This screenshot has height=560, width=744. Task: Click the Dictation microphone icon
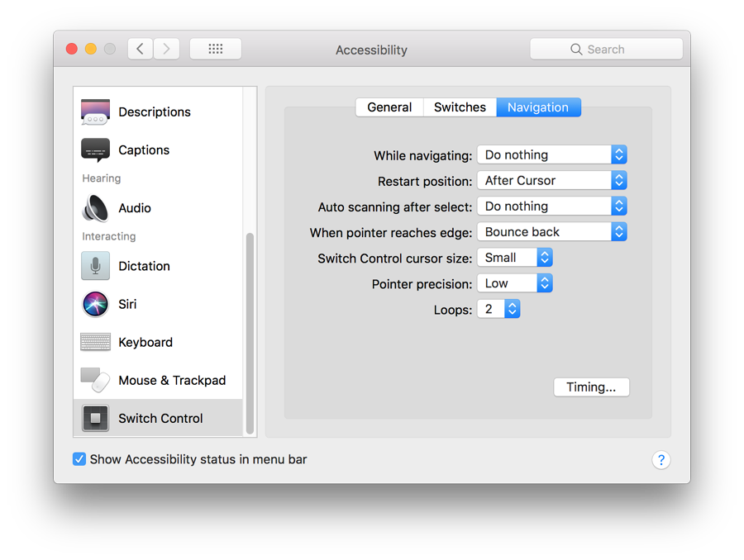coord(95,265)
